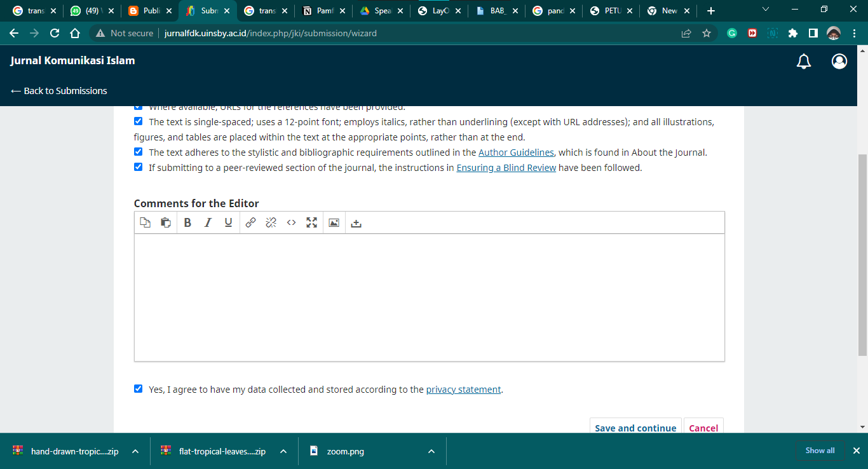This screenshot has width=868, height=469.
Task: Open the Author Guidelines link
Action: [x=516, y=153]
